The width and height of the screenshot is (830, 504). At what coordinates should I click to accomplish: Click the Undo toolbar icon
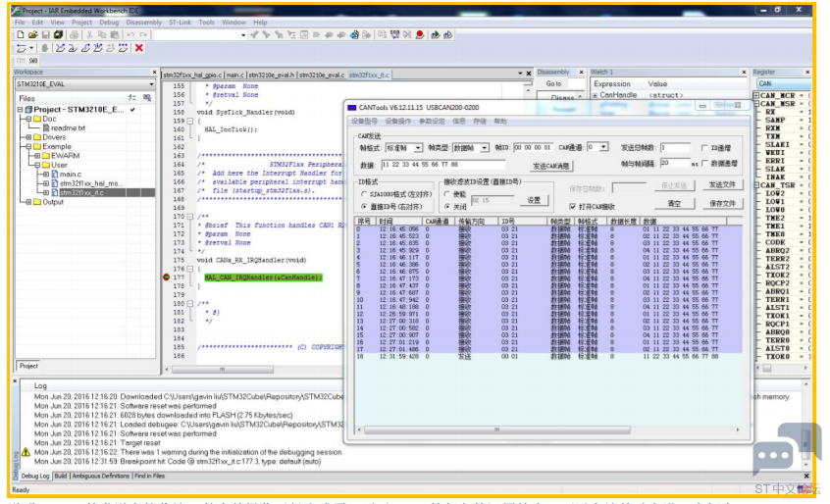point(130,35)
